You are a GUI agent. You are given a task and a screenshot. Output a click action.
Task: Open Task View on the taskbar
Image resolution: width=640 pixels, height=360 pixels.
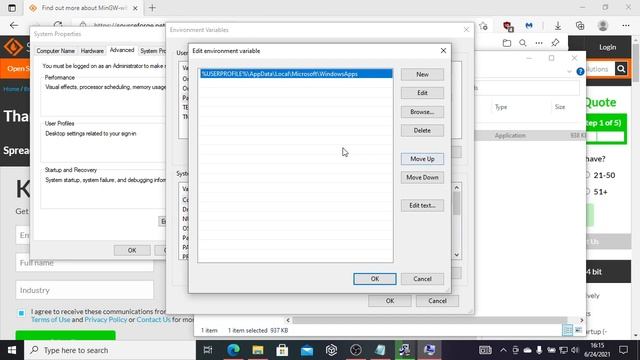click(208, 350)
